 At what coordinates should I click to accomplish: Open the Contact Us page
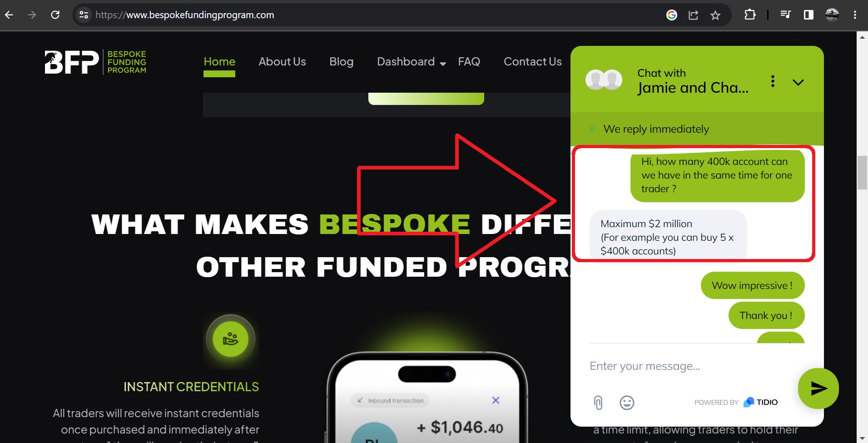pyautogui.click(x=532, y=62)
